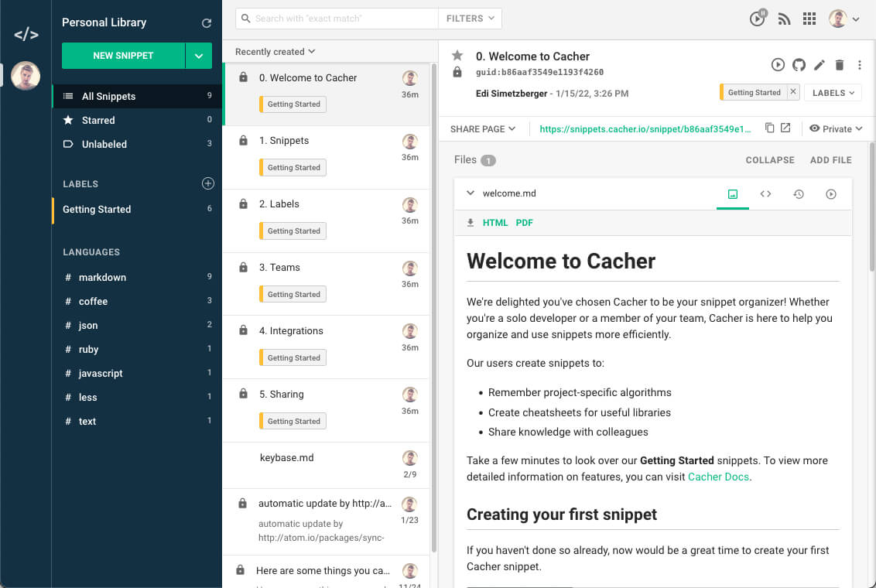Click the snippet list scrollbar

[433, 307]
